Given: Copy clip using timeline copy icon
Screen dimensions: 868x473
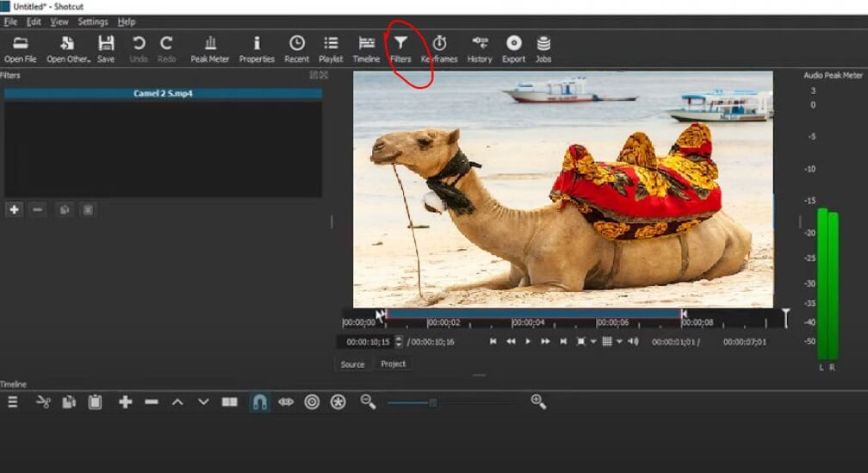Looking at the screenshot, I should coord(69,402).
